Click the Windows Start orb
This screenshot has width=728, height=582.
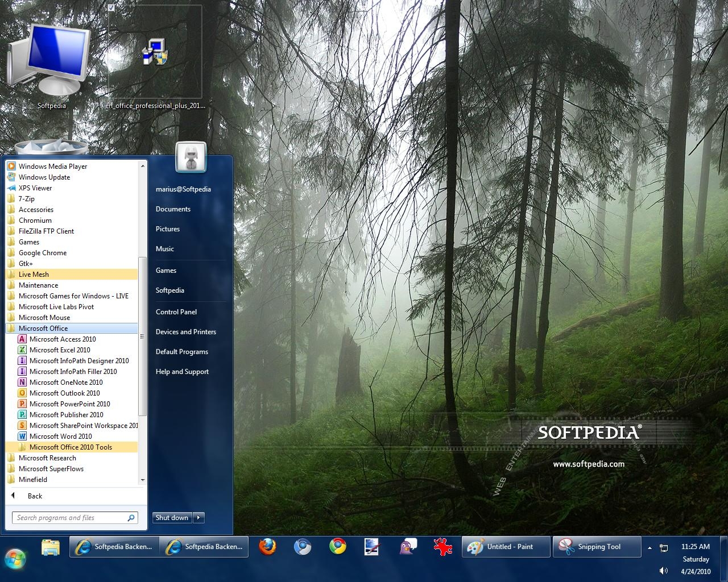coord(16,559)
